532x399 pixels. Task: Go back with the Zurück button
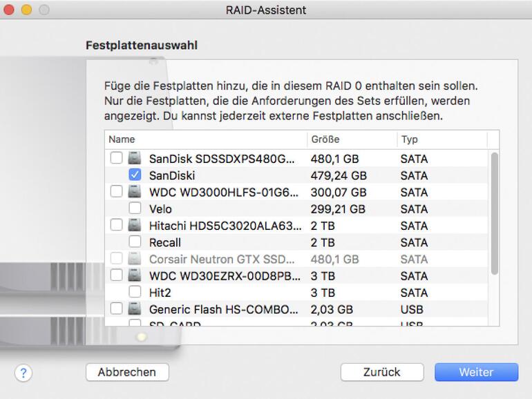click(x=381, y=372)
